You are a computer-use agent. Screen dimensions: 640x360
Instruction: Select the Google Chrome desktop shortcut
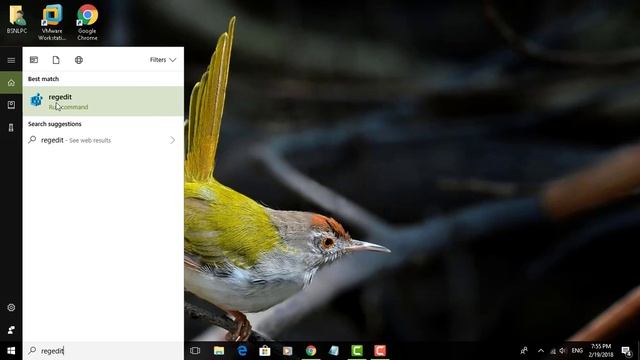point(87,22)
